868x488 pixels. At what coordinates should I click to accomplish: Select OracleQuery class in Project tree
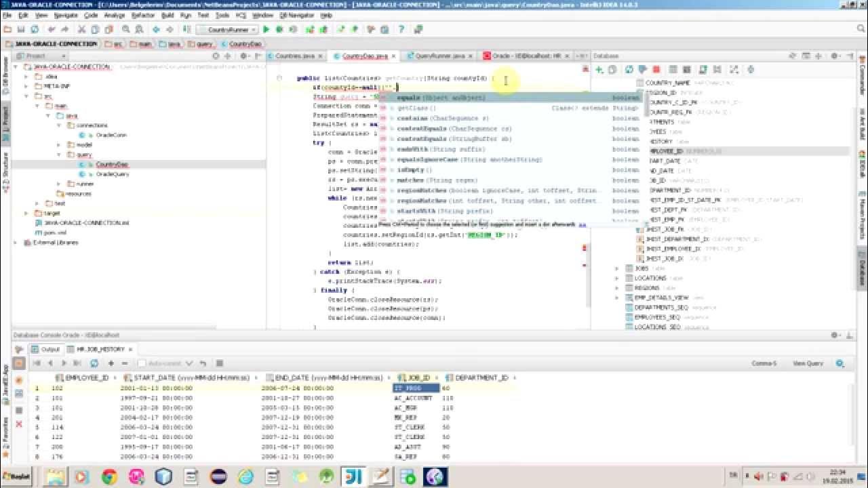click(113, 174)
